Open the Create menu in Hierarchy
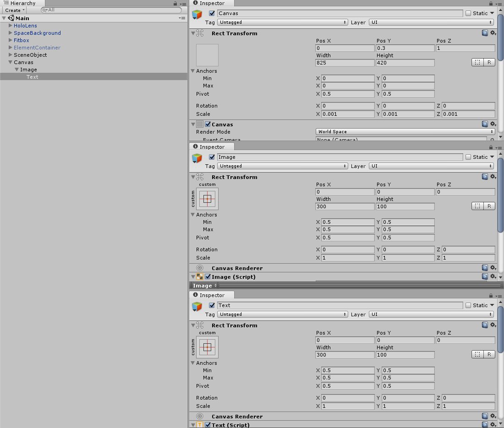The height and width of the screenshot is (428, 504). pyautogui.click(x=15, y=10)
